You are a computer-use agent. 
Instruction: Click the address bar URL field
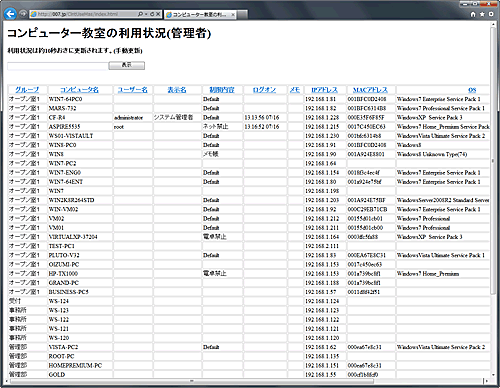(x=83, y=14)
